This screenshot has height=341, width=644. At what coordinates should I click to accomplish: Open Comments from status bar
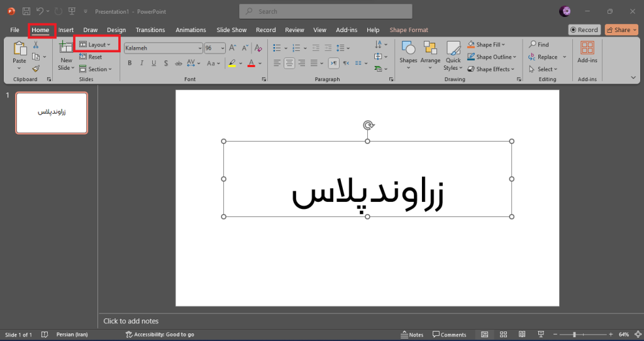tap(449, 335)
